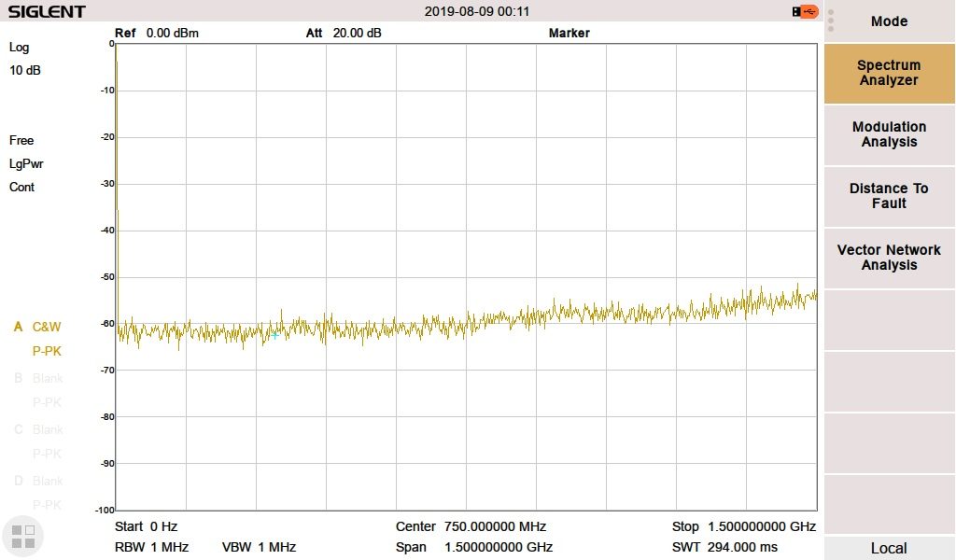Open the grid shortcut menu icon
Viewport: 956px width, 560px height.
pos(22,535)
